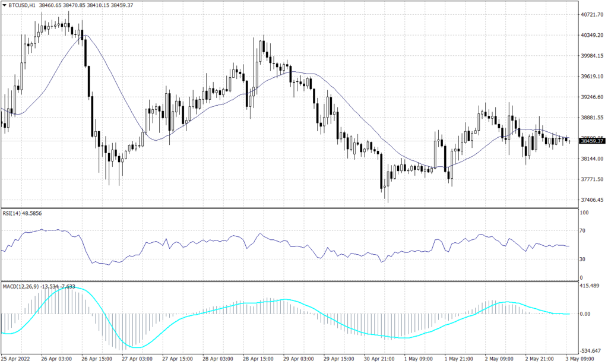
Task: Select the RSI 70 level label
Action: coord(582,230)
